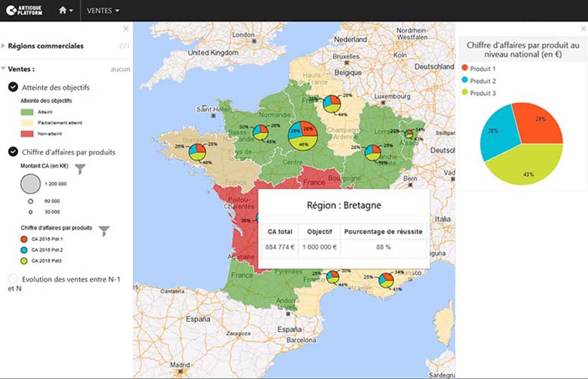Click the 30 000 legend circle

31,212
